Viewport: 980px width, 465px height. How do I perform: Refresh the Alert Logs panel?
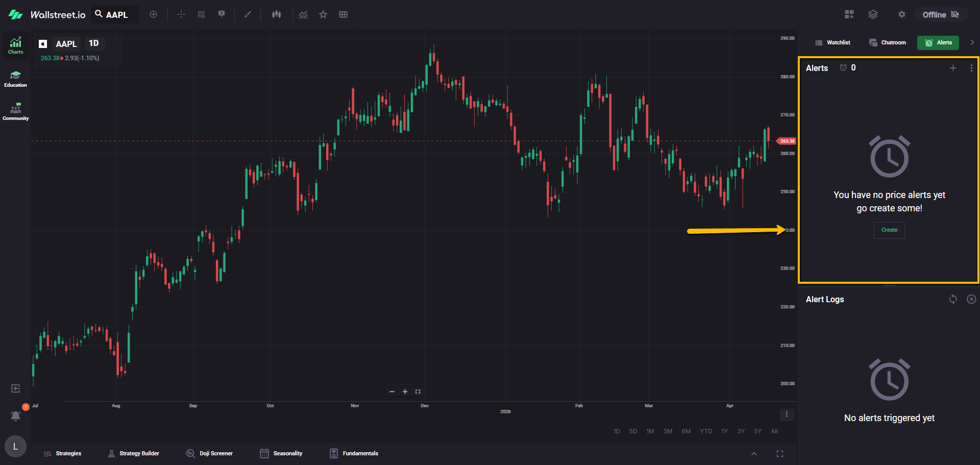pyautogui.click(x=952, y=299)
